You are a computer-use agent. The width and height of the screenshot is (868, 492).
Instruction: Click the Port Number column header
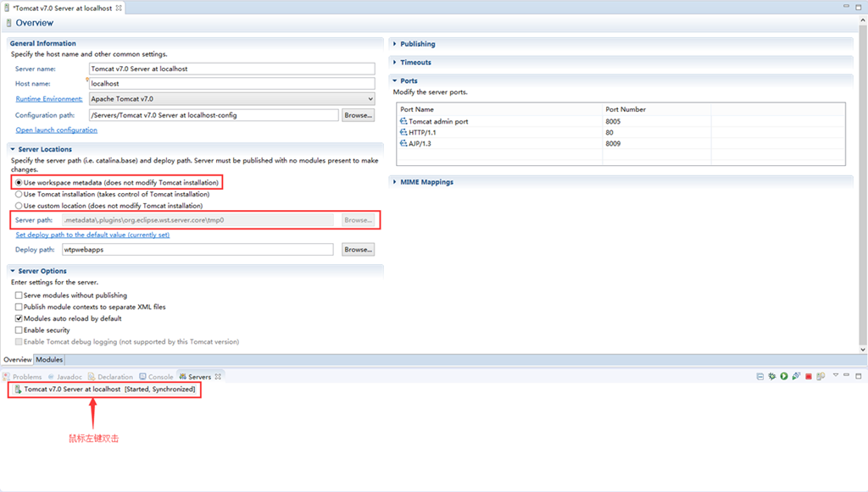tap(656, 109)
